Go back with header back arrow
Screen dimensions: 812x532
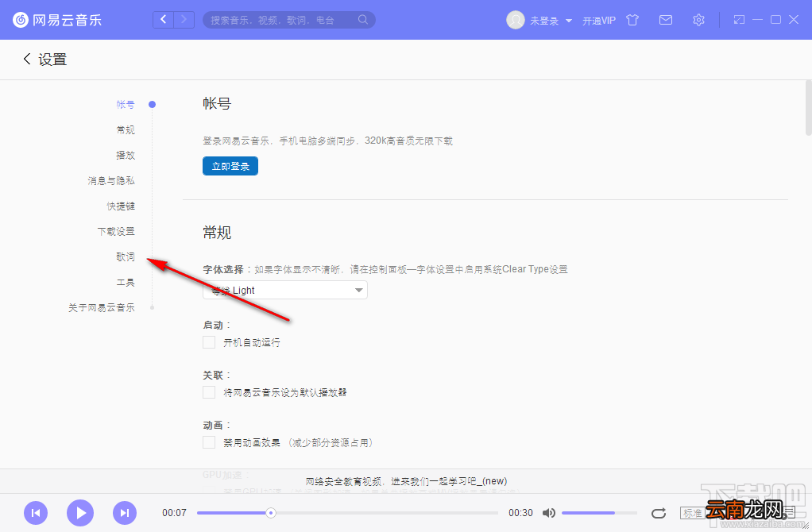(x=163, y=20)
